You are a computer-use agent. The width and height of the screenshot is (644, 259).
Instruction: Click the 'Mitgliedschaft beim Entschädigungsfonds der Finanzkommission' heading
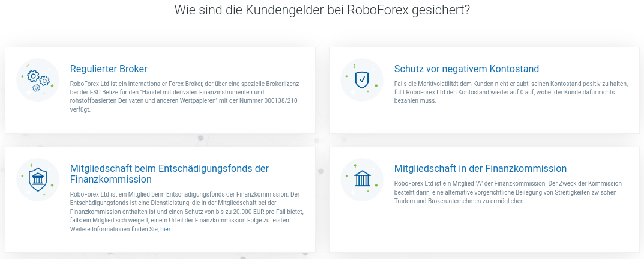click(x=170, y=174)
